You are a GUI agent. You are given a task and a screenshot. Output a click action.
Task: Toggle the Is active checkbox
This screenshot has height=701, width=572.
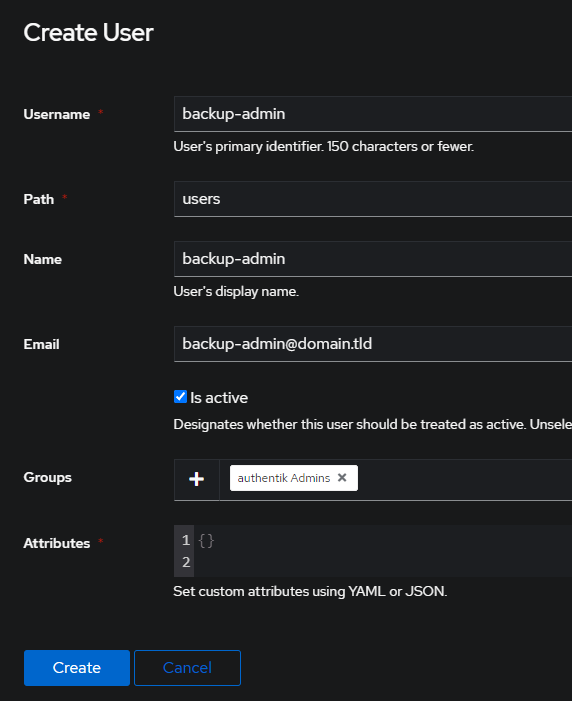[180, 397]
